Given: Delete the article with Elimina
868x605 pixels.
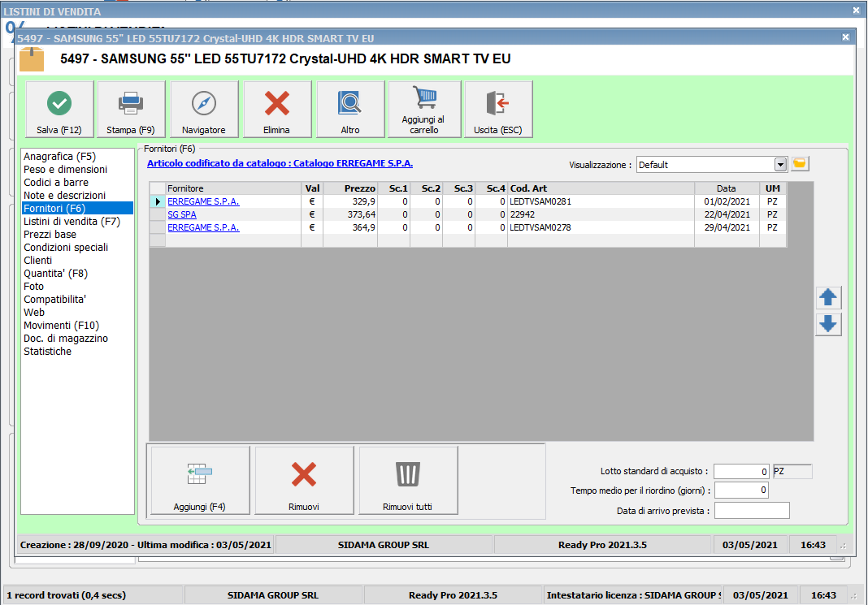Looking at the screenshot, I should pos(277,109).
